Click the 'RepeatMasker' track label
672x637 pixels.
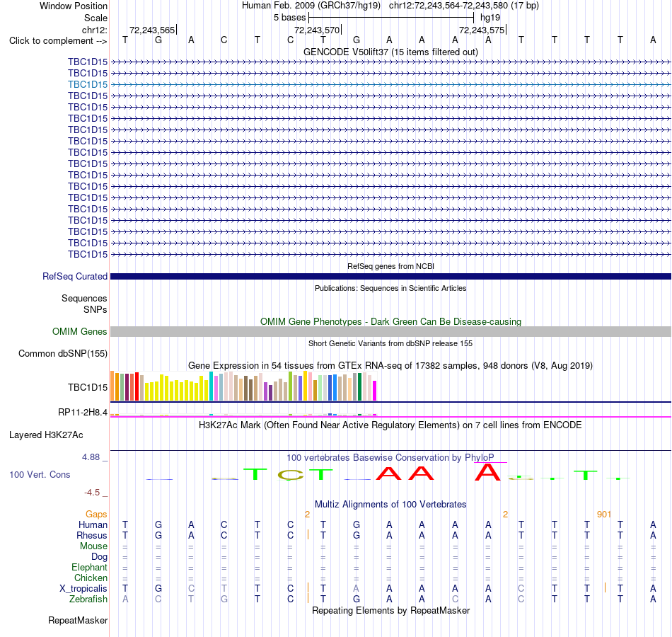pos(78,620)
